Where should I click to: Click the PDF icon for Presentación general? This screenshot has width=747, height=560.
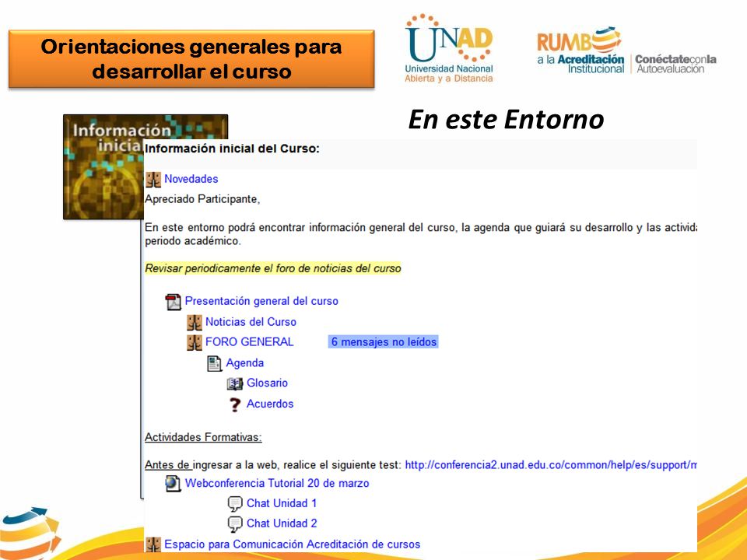click(173, 302)
